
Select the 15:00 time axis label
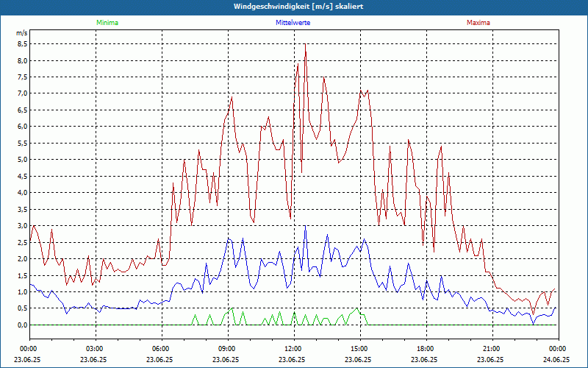[359, 348]
